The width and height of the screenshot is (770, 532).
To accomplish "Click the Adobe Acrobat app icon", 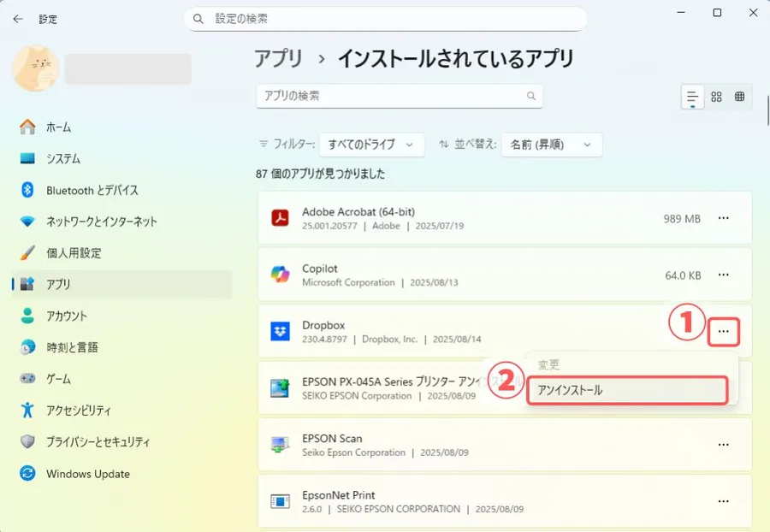I will 281,218.
